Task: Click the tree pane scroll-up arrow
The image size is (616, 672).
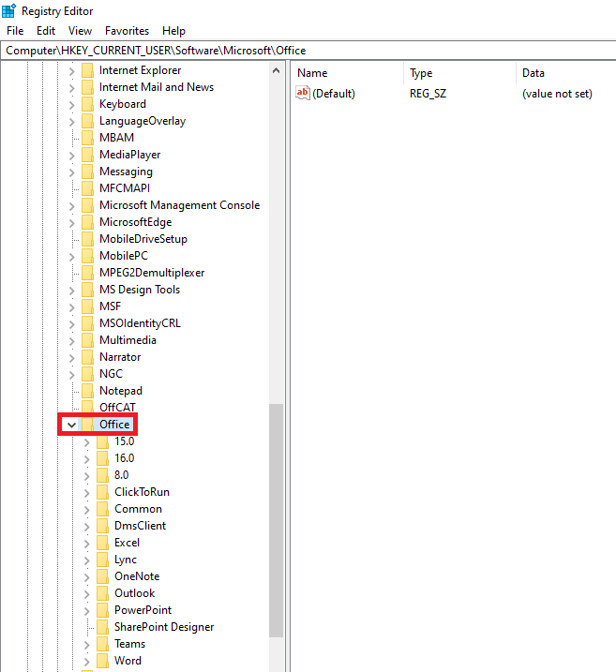Action: 277,70
